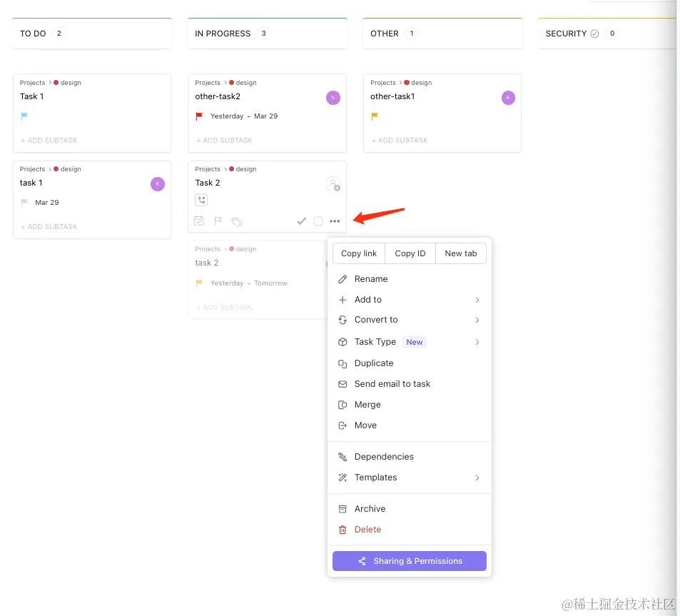
Task: Expand the Templates submenu arrow
Action: click(x=477, y=478)
